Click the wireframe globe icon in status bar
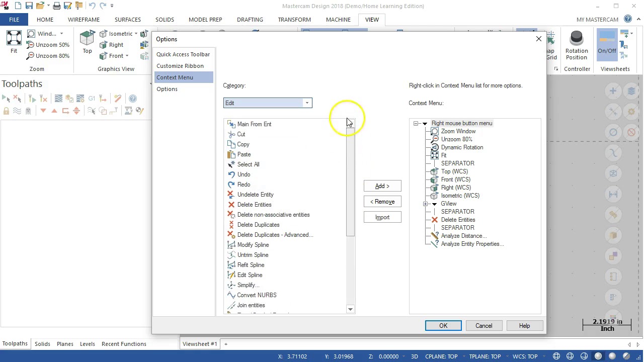 556,356
